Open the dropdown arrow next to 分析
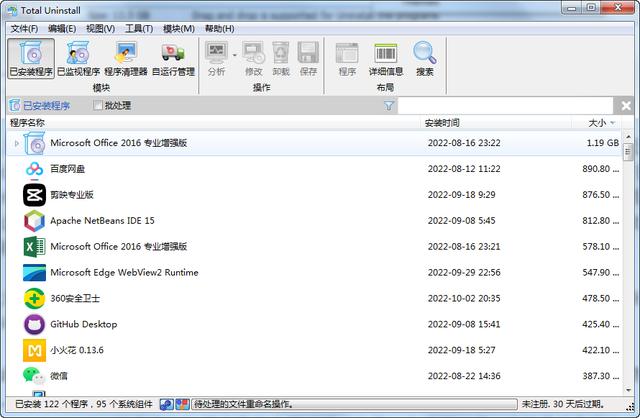This screenshot has height=418, width=640. [x=235, y=55]
